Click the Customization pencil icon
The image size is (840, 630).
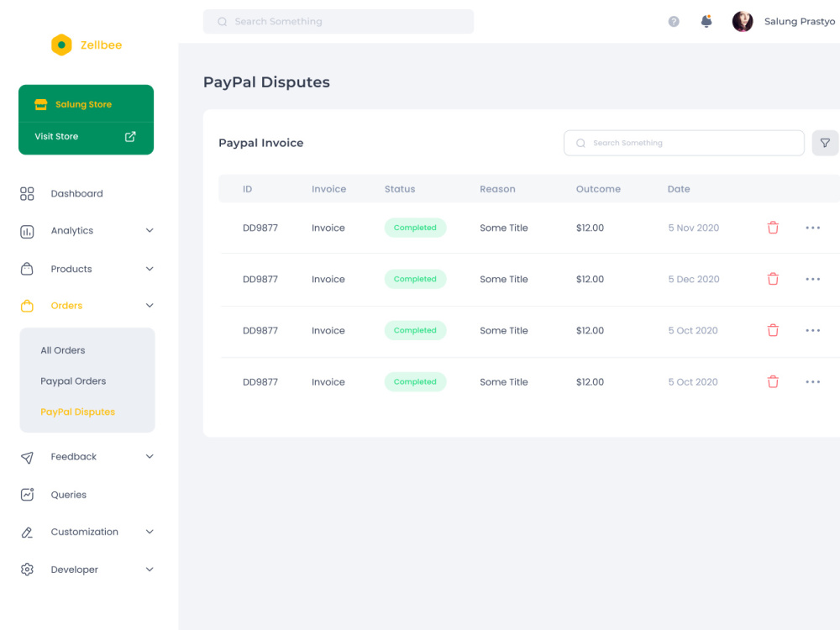point(27,532)
